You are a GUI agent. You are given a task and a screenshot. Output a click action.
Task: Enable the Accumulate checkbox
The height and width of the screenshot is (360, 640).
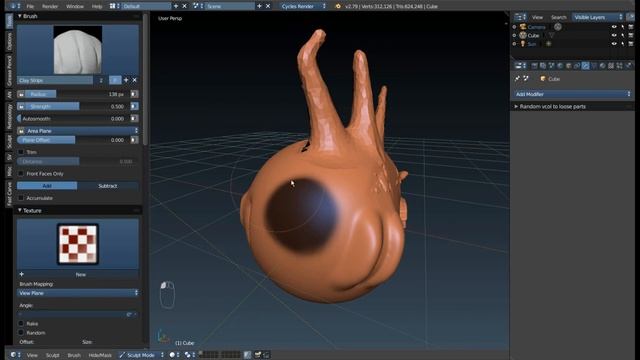[21, 198]
